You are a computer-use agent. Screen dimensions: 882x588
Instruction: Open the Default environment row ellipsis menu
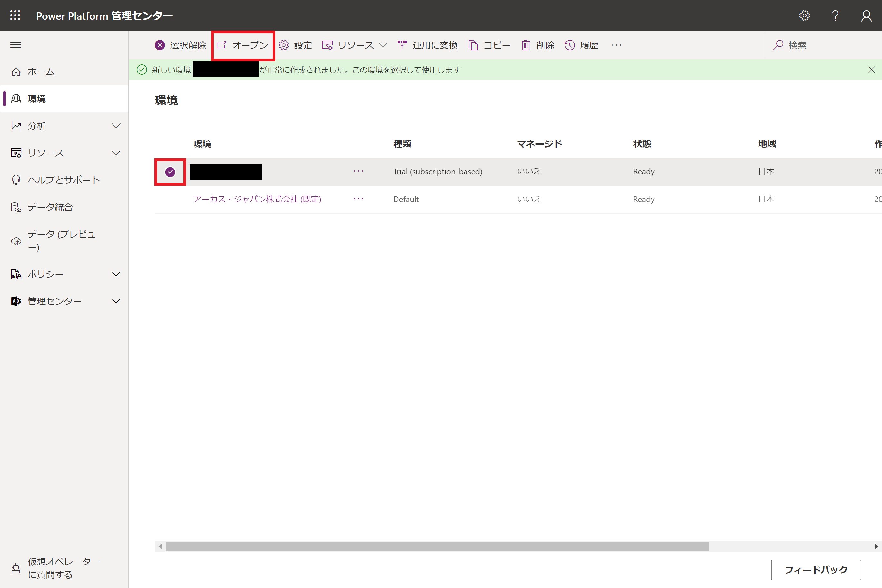point(358,199)
